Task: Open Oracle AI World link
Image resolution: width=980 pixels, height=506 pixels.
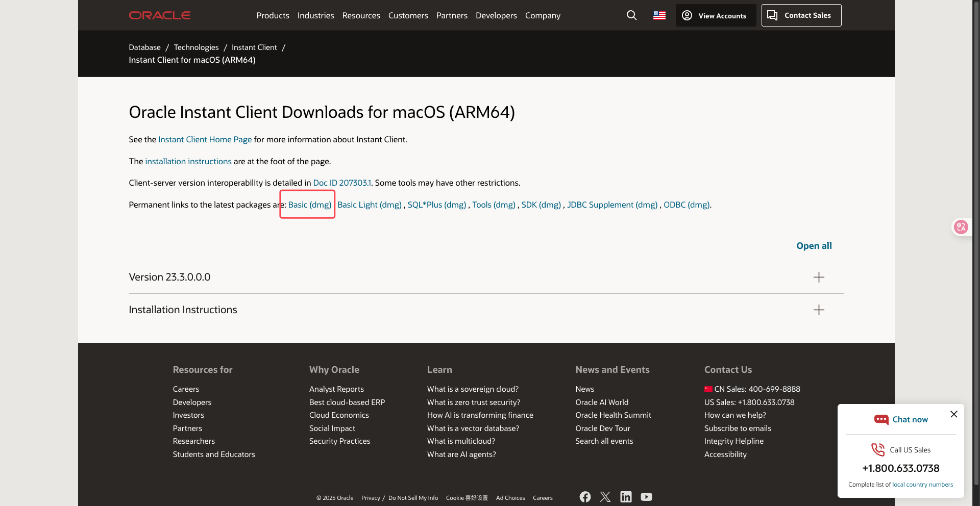Action: coord(602,402)
